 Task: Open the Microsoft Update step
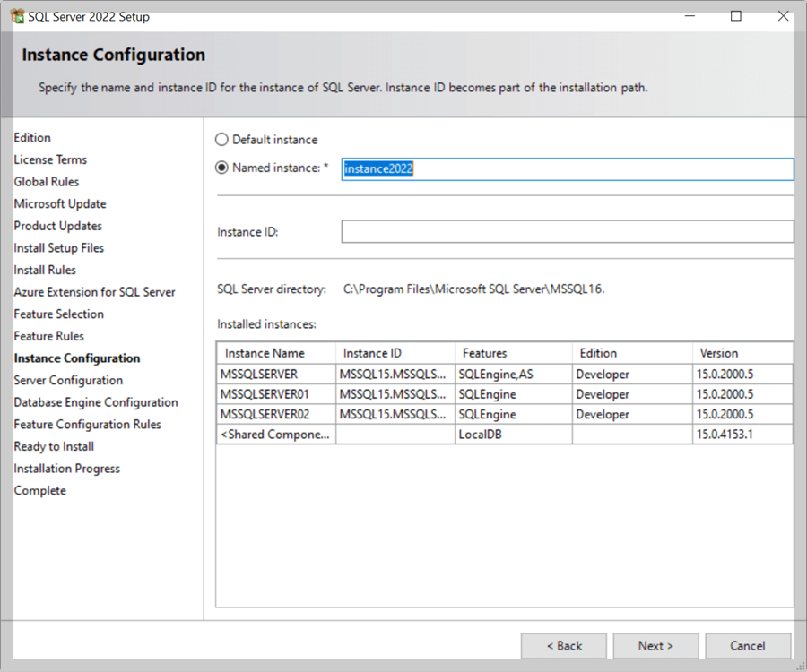point(60,204)
